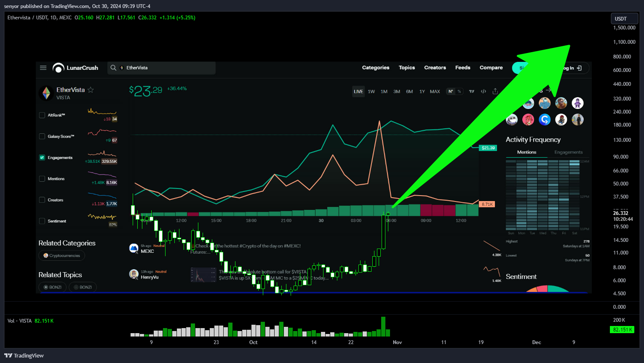
Task: Select Engagements tab under Activity Frequency
Action: [569, 152]
